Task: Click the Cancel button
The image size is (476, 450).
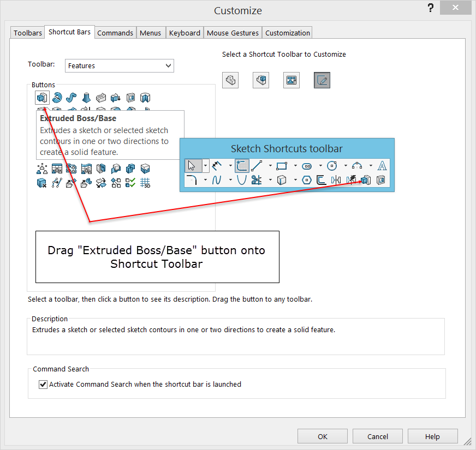Action: click(x=378, y=436)
